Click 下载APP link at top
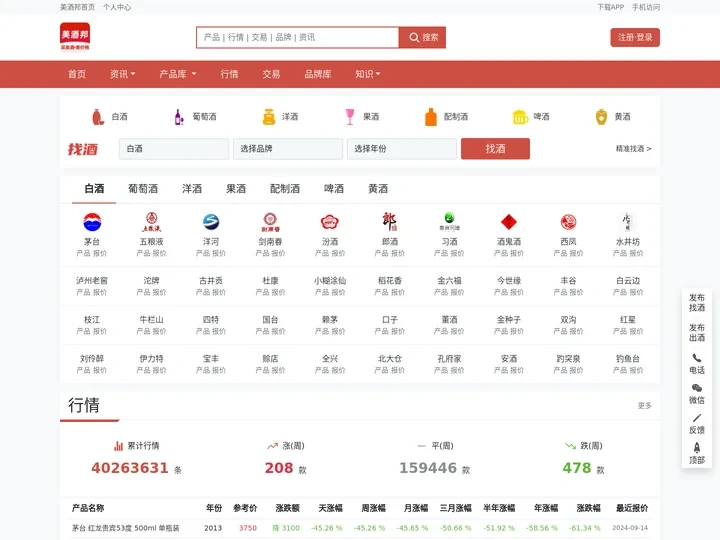This screenshot has height=540, width=720. (610, 7)
